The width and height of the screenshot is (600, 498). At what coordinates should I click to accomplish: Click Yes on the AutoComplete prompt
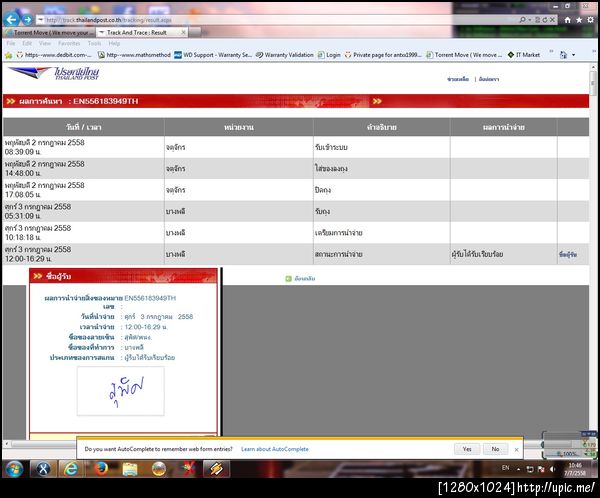[x=467, y=449]
